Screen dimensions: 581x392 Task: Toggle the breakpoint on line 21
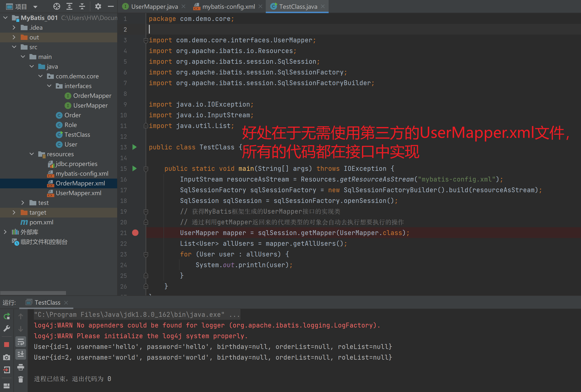(135, 233)
